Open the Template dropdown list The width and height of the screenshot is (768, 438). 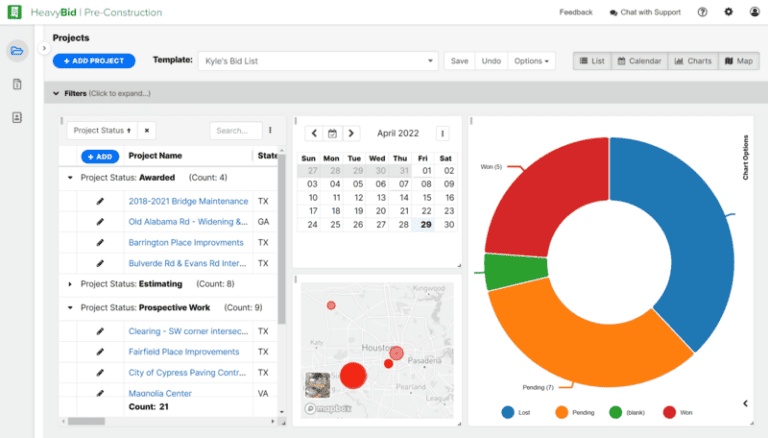[x=318, y=61]
